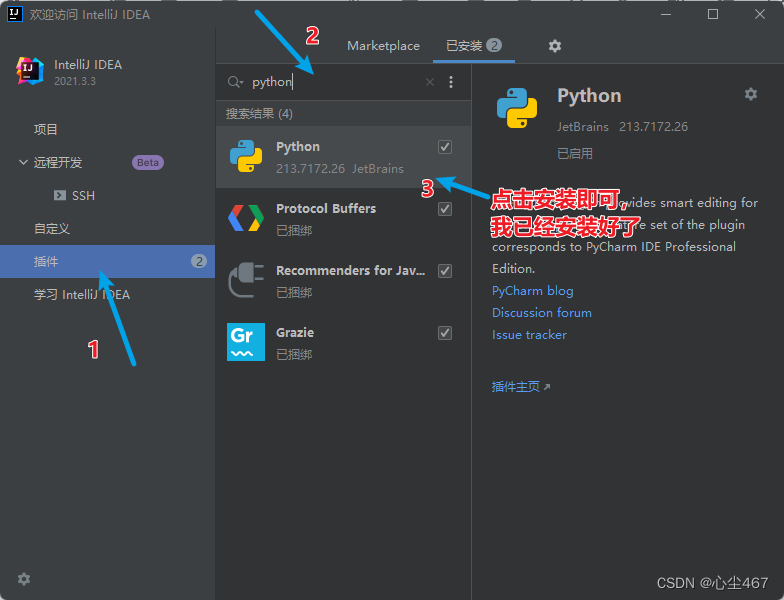Click the SSH terminal icon
This screenshot has height=600, width=784.
pos(60,195)
